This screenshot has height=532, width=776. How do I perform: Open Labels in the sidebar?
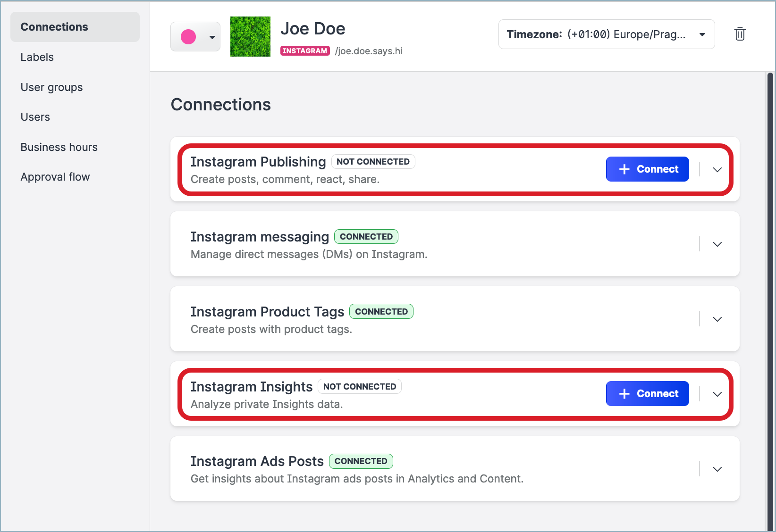pyautogui.click(x=37, y=57)
